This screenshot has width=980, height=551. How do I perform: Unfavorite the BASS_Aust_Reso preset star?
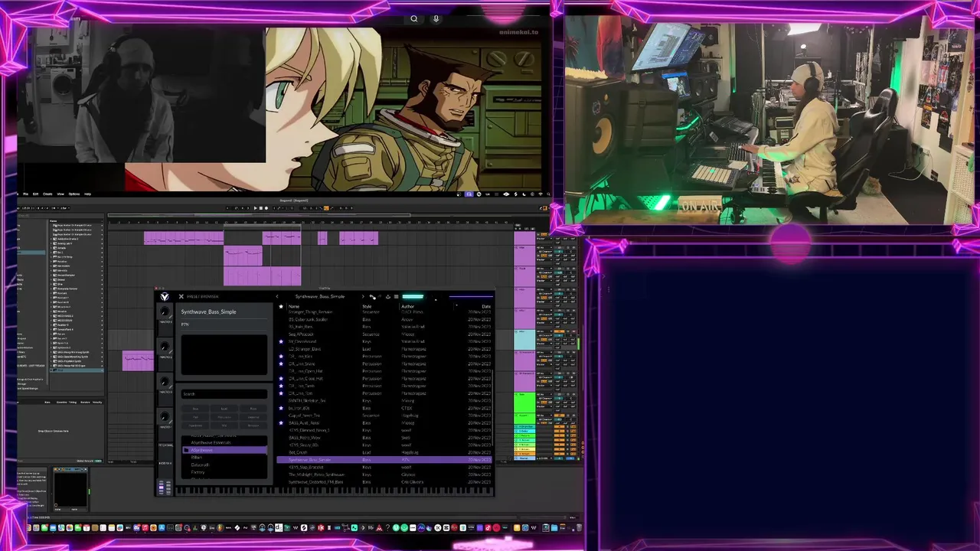coord(281,423)
